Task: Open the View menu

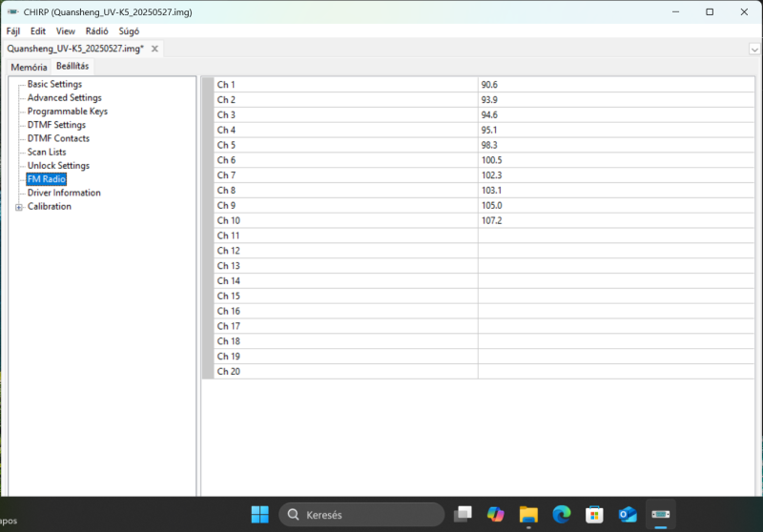Action: [66, 31]
